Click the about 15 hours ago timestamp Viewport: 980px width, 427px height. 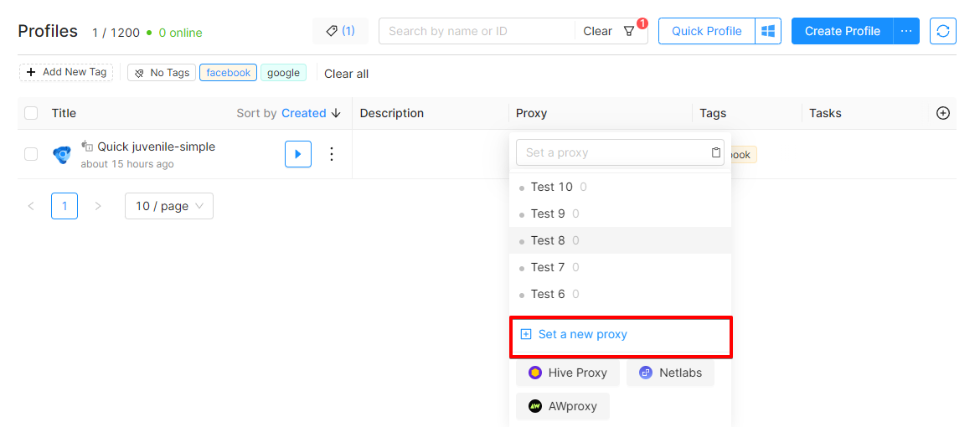click(x=127, y=164)
